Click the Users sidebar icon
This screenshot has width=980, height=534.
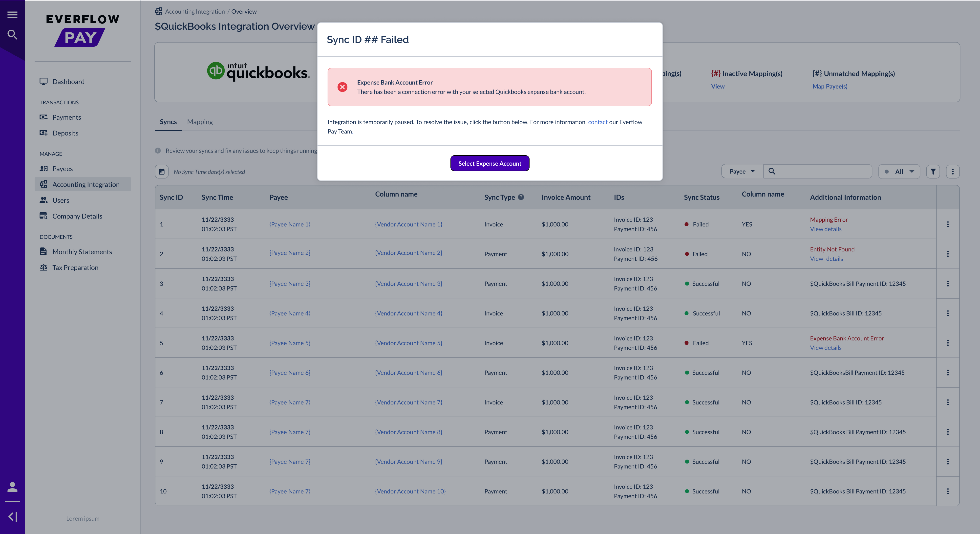pos(43,200)
